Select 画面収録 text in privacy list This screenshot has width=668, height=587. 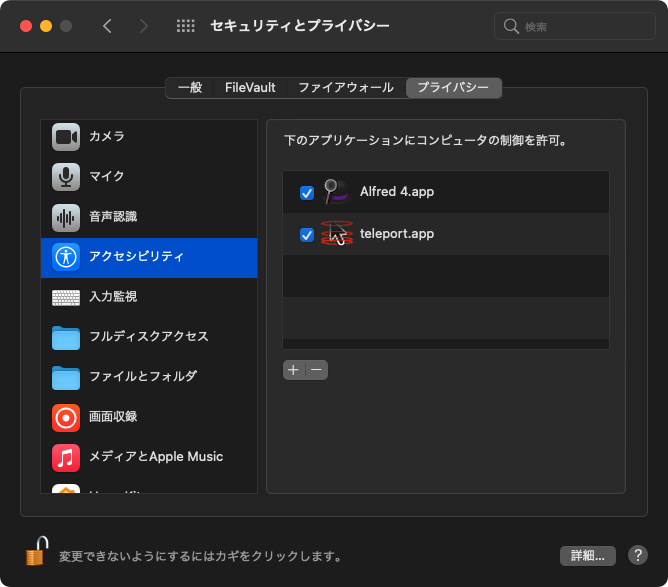tap(113, 417)
